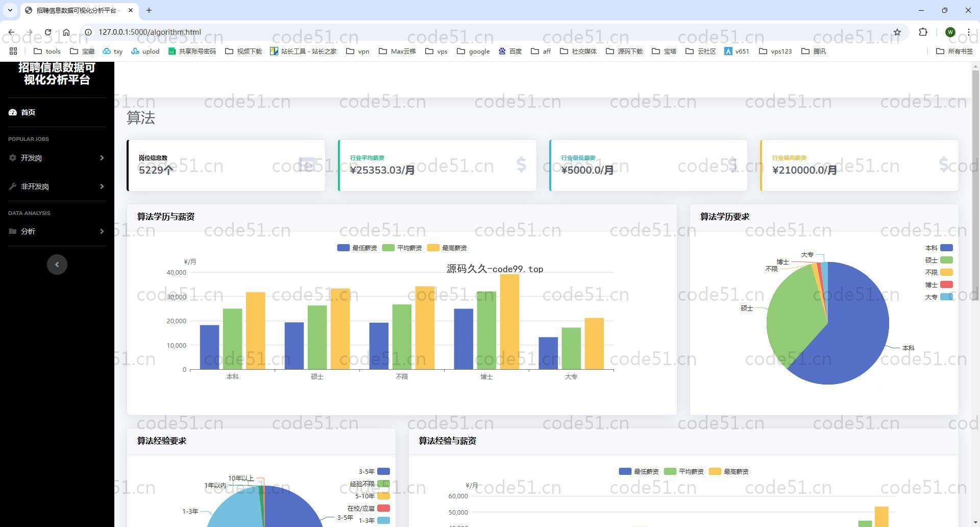Toggle 博士 legend in education pie chart
Viewport: 980px width, 527px height.
939,284
